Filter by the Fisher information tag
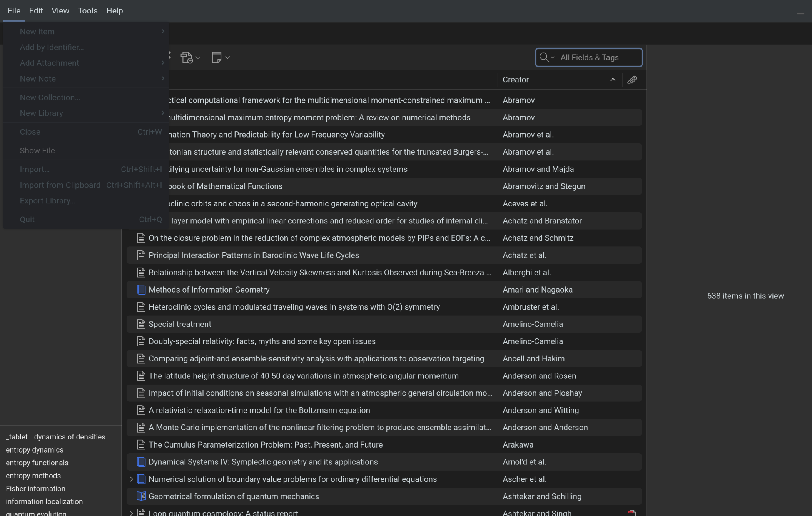 (x=35, y=489)
